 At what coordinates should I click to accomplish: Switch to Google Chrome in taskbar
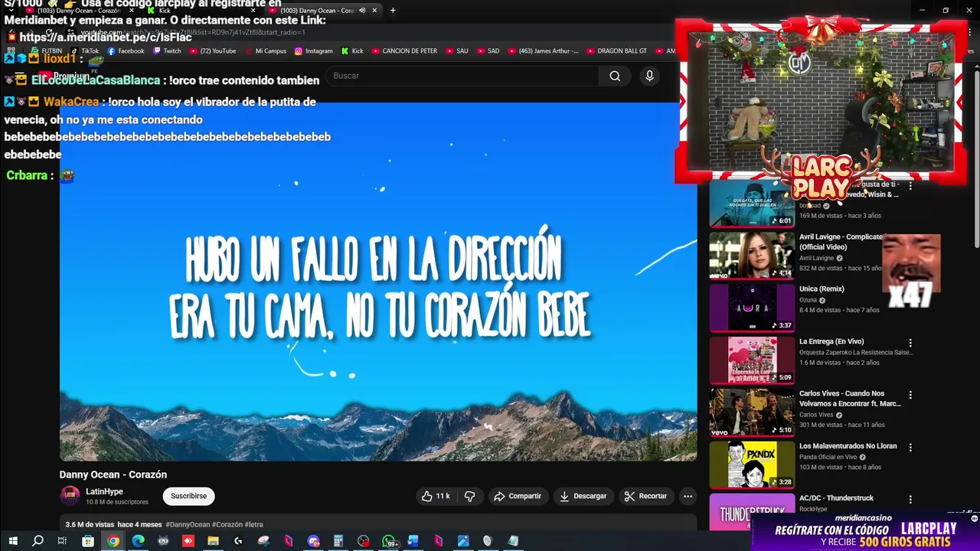pyautogui.click(x=113, y=541)
